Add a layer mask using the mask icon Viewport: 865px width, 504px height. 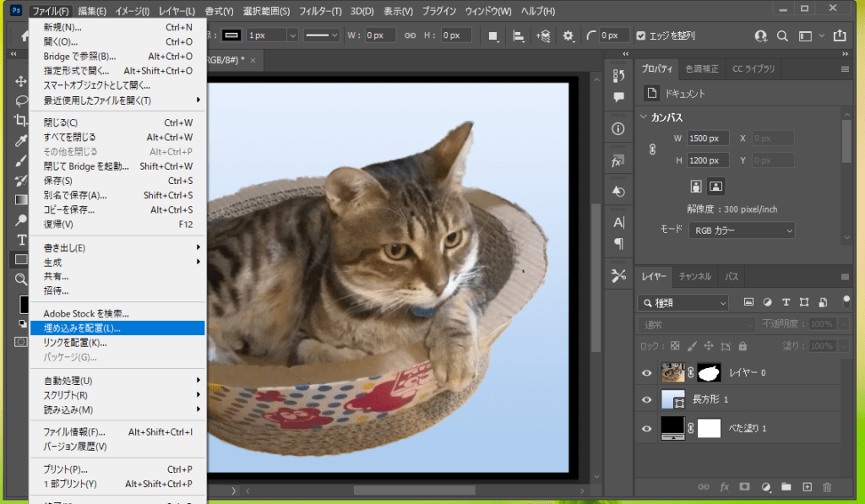point(744,487)
